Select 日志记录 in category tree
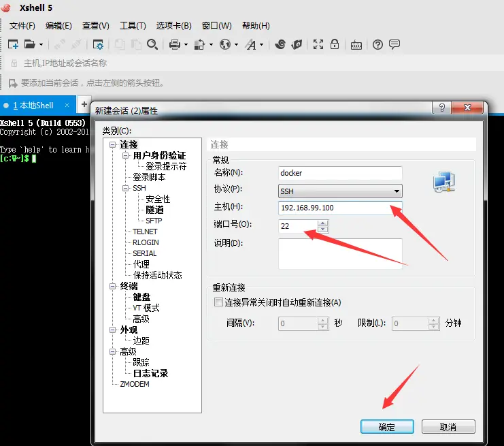Image resolution: width=504 pixels, height=446 pixels. (150, 373)
